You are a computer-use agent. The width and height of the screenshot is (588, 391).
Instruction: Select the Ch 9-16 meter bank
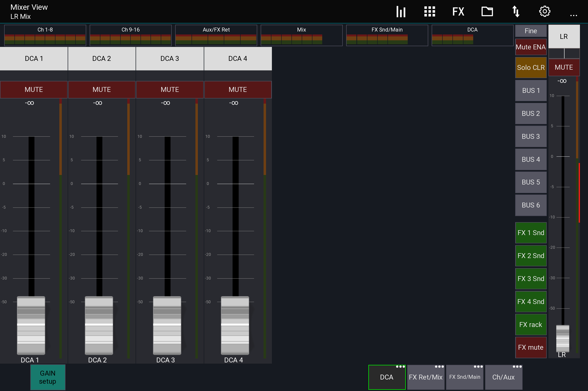[x=131, y=35]
